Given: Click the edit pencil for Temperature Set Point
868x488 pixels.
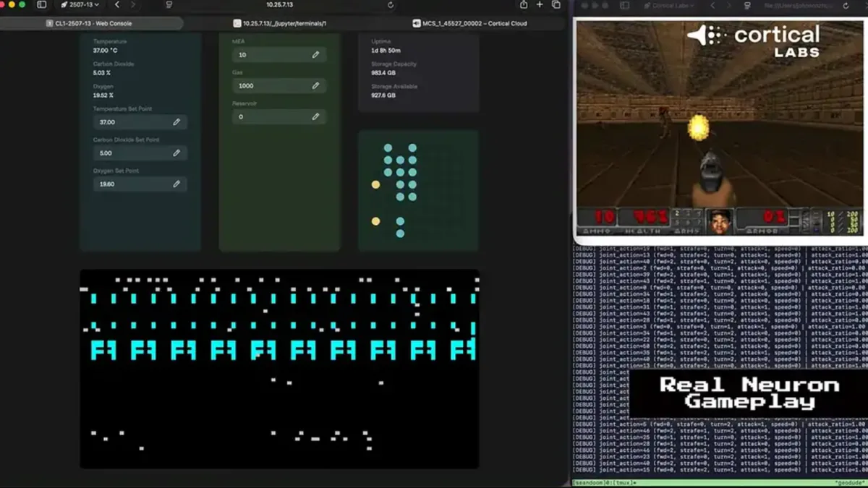Looking at the screenshot, I should coord(176,122).
